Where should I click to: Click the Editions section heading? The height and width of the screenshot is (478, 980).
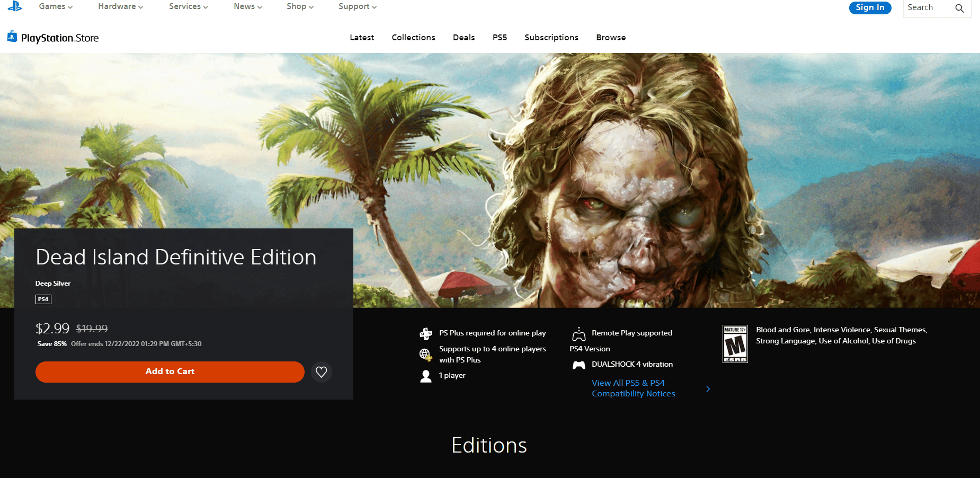[x=489, y=446]
